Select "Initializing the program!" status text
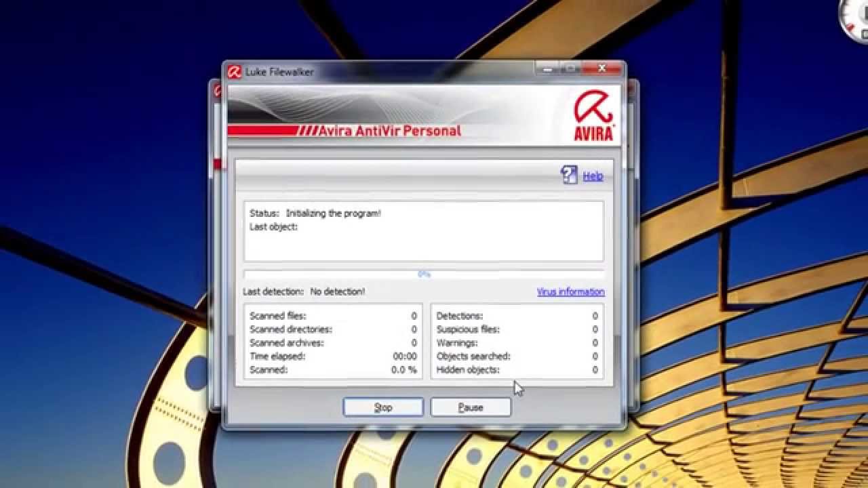868x488 pixels. (x=334, y=213)
